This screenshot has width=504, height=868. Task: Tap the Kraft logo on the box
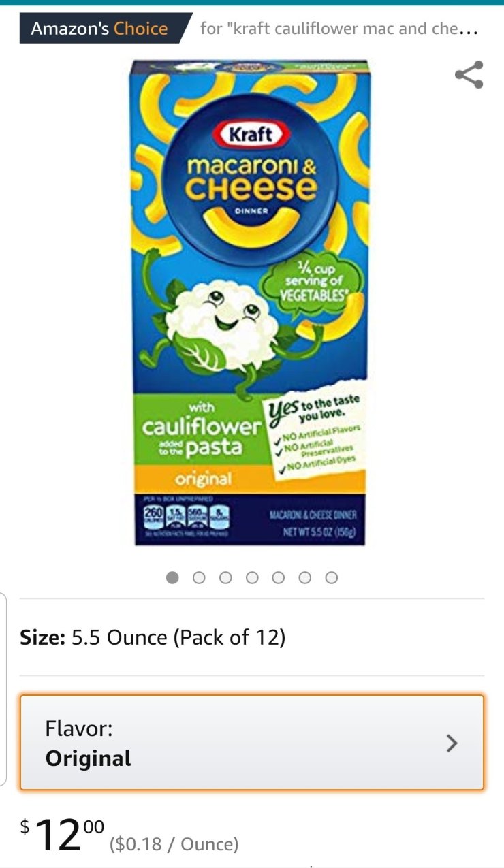(249, 133)
